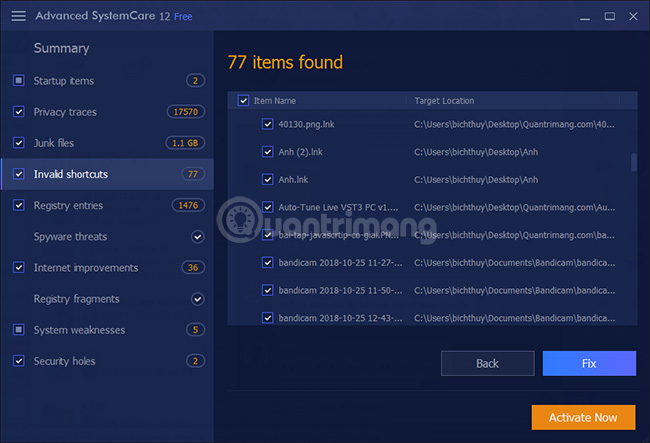
Task: Sort by Item Name column header
Action: (x=275, y=101)
